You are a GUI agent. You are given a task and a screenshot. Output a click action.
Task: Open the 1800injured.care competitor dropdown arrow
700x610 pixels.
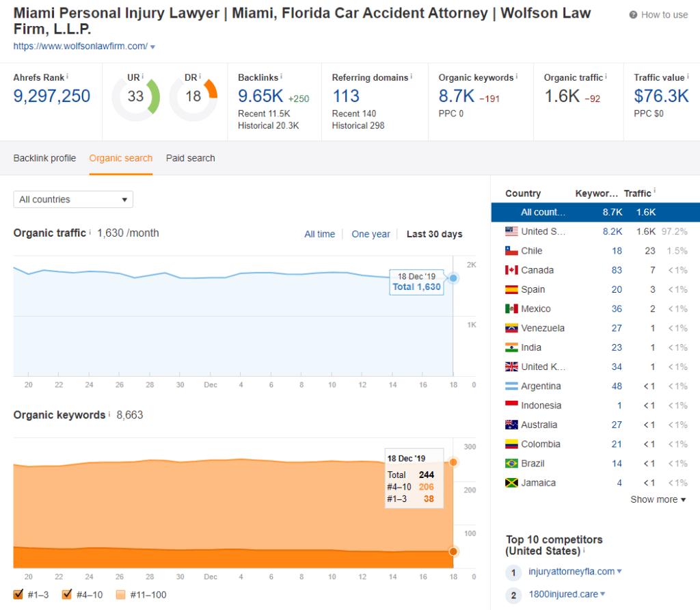[x=603, y=594]
